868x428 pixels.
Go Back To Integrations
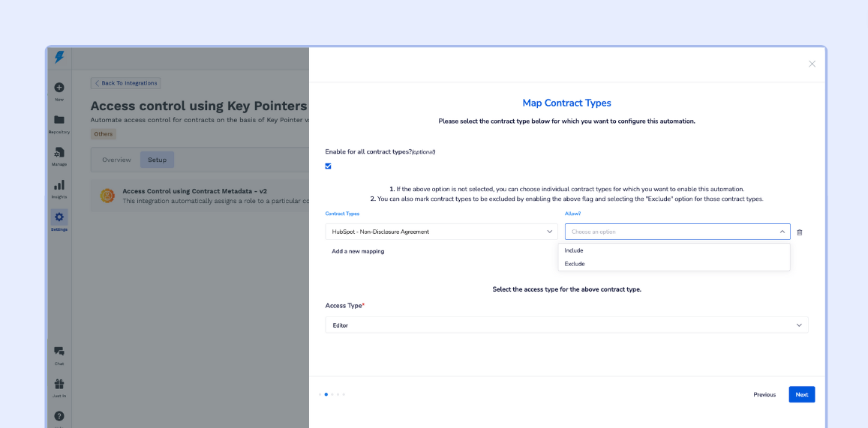pyautogui.click(x=126, y=83)
